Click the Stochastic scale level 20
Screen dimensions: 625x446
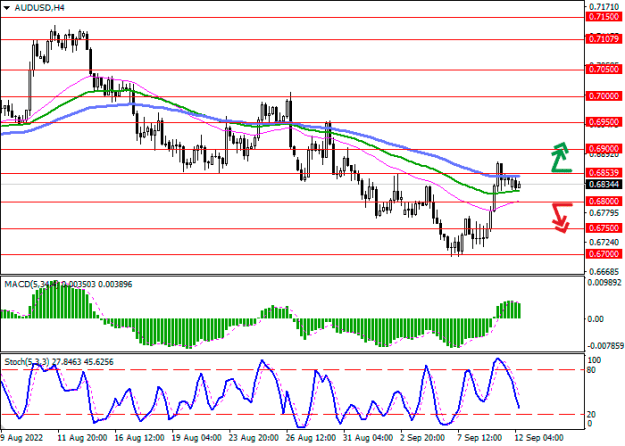592,415
